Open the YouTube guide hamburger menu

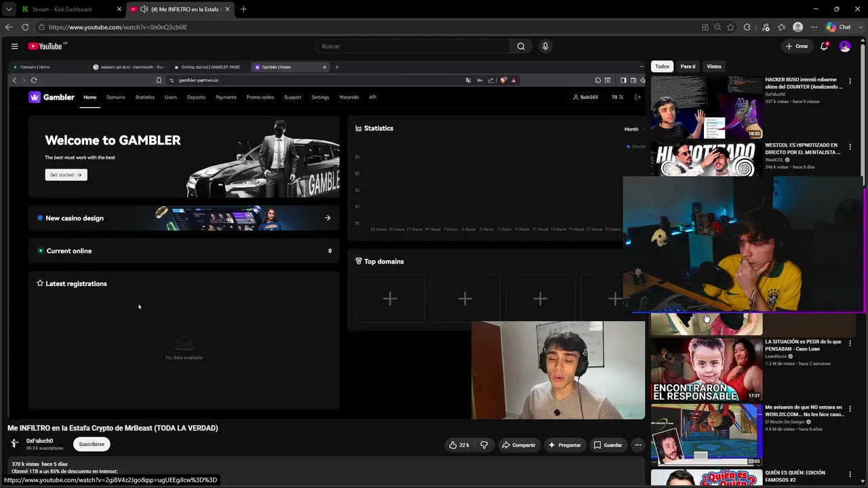click(x=14, y=46)
